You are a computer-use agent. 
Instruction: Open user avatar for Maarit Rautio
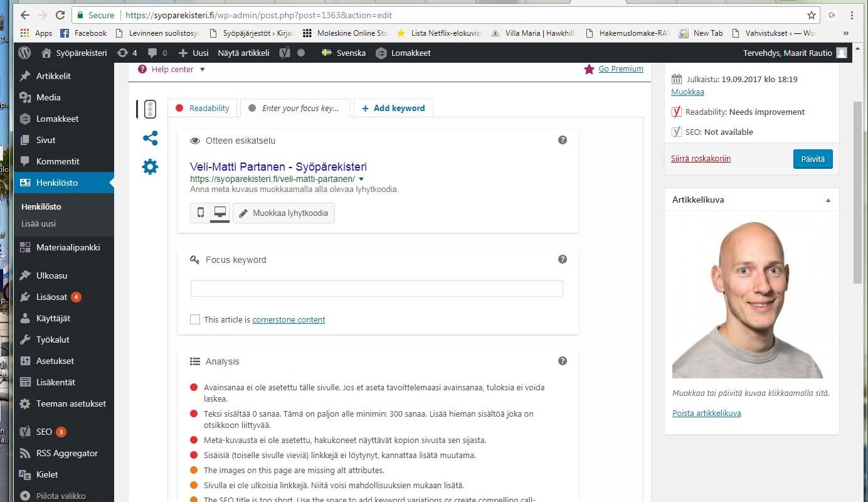[x=841, y=53]
